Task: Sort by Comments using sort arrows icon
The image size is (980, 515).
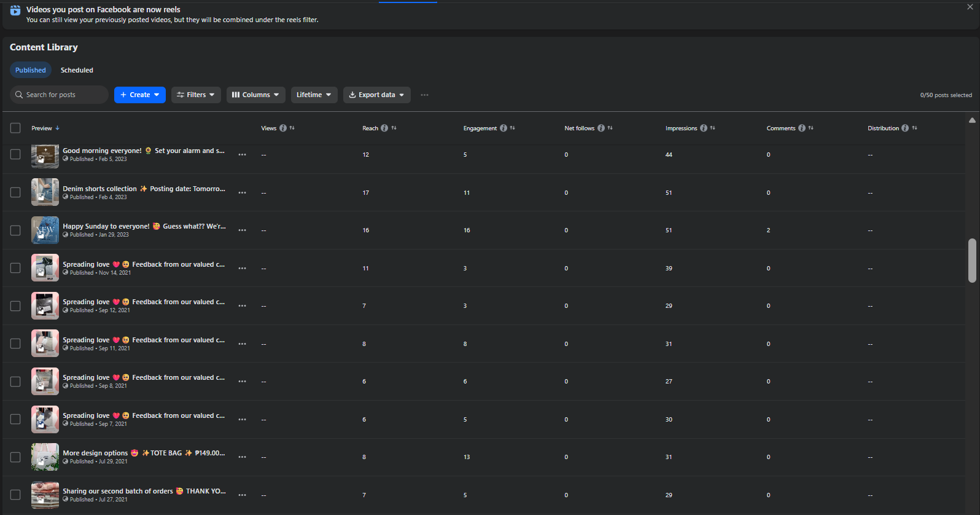Action: (811, 128)
